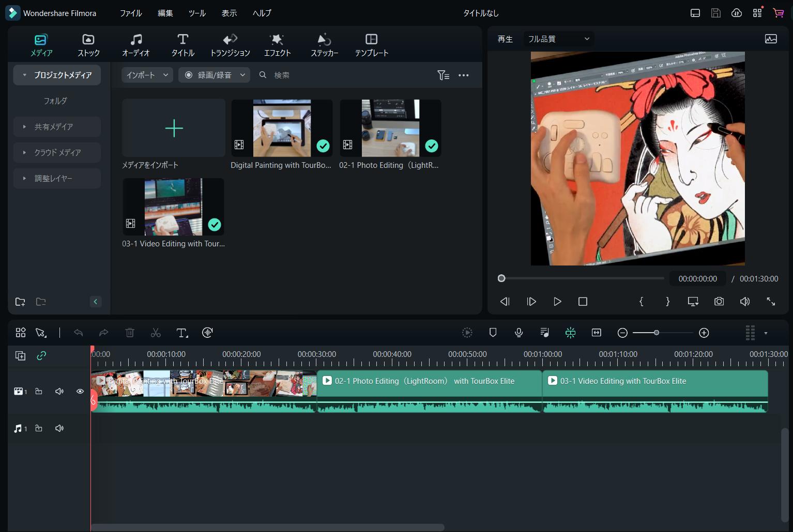Open the media filter and sort options
Image resolution: width=793 pixels, height=532 pixels.
[x=443, y=75]
